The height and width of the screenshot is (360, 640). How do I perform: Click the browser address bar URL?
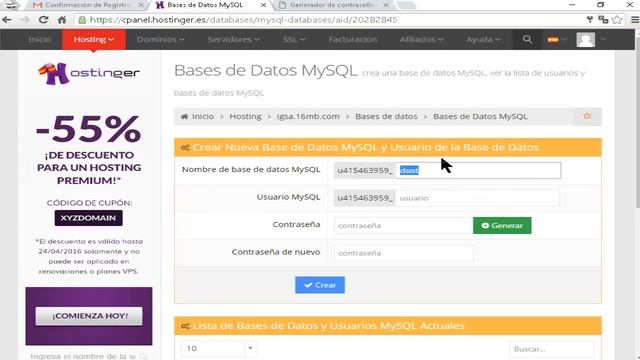[x=243, y=20]
